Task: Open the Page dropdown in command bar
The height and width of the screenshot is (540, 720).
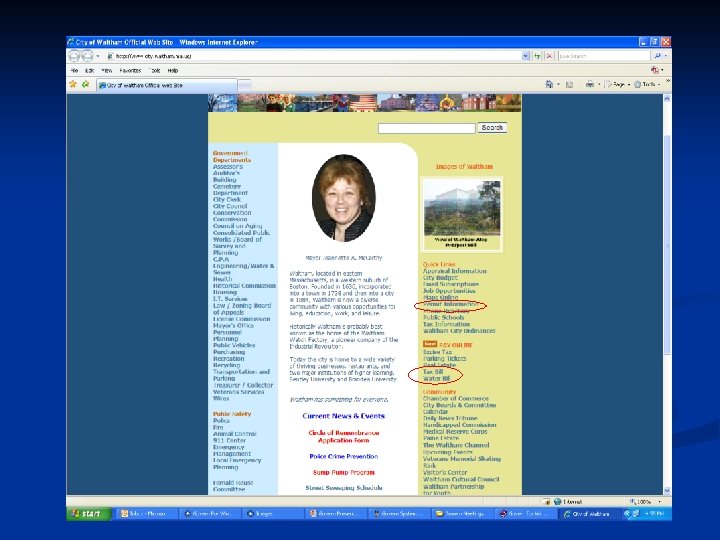Action: [x=617, y=84]
